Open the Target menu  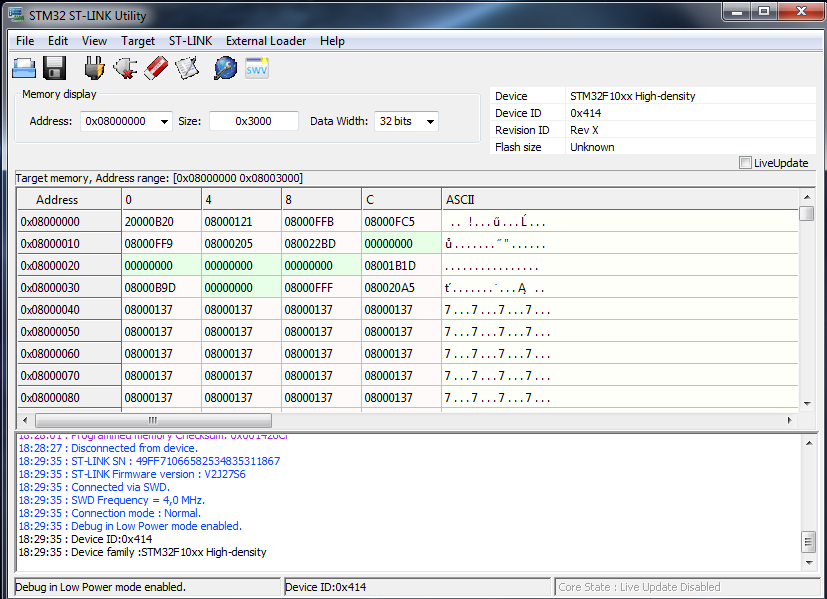138,41
